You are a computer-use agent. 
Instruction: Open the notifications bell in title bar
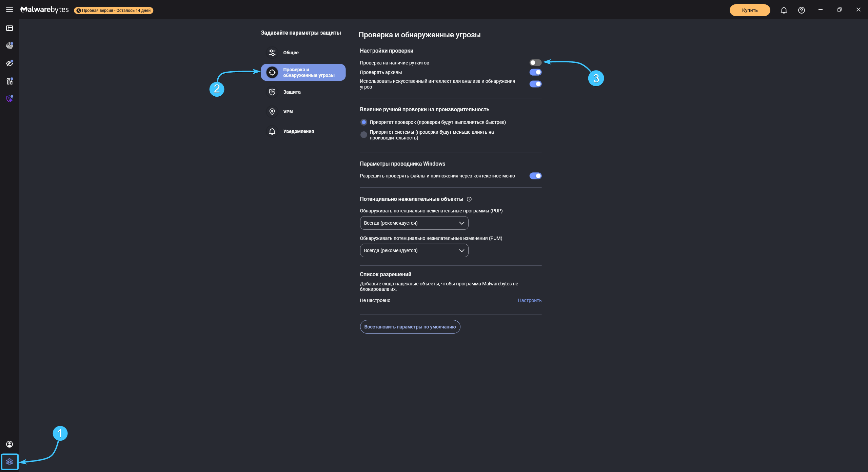point(784,10)
